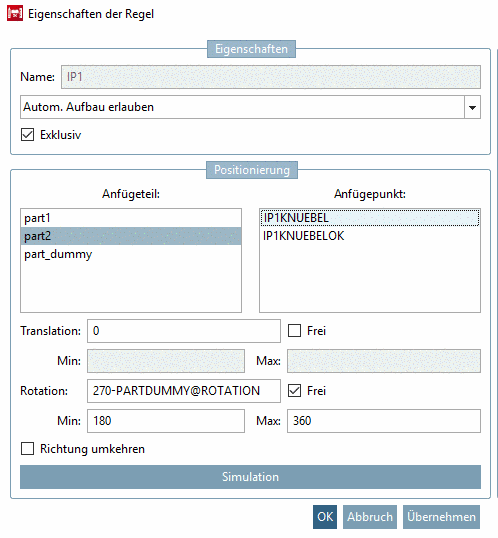Click the Rotation expression field
The image size is (498, 538).
(x=184, y=391)
